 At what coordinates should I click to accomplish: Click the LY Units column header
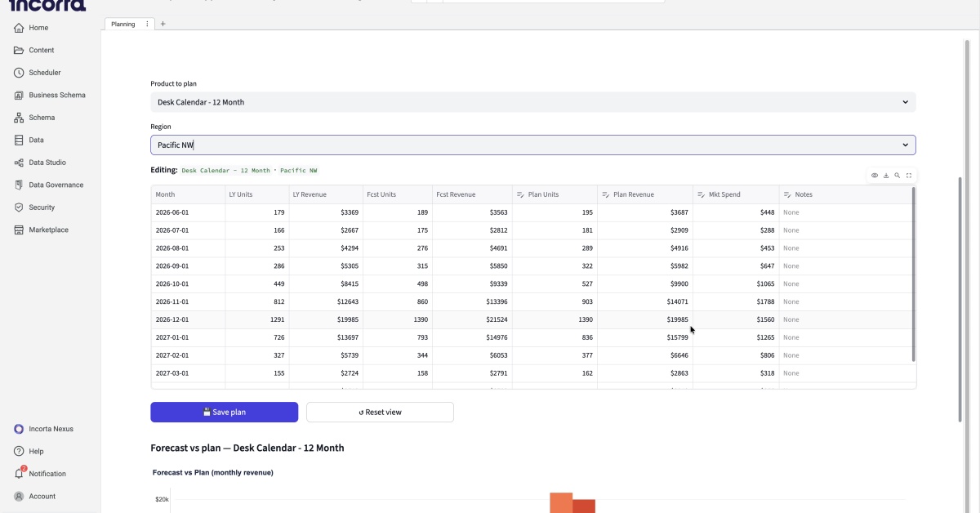(x=256, y=194)
